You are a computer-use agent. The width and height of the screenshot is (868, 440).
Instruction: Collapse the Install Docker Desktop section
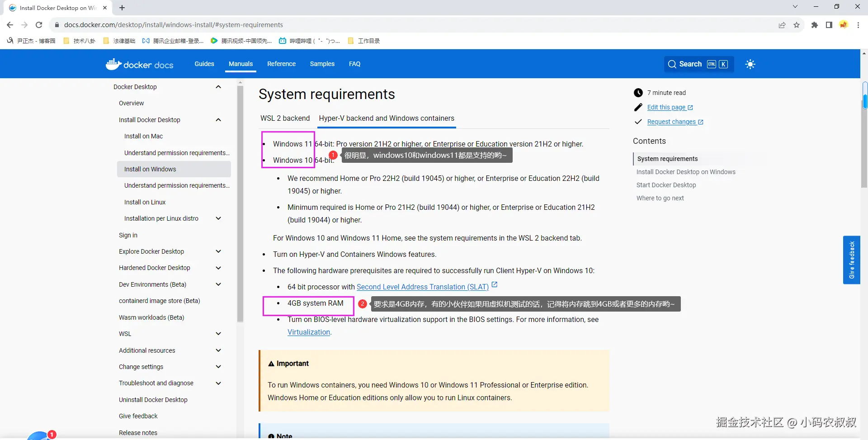pyautogui.click(x=218, y=120)
